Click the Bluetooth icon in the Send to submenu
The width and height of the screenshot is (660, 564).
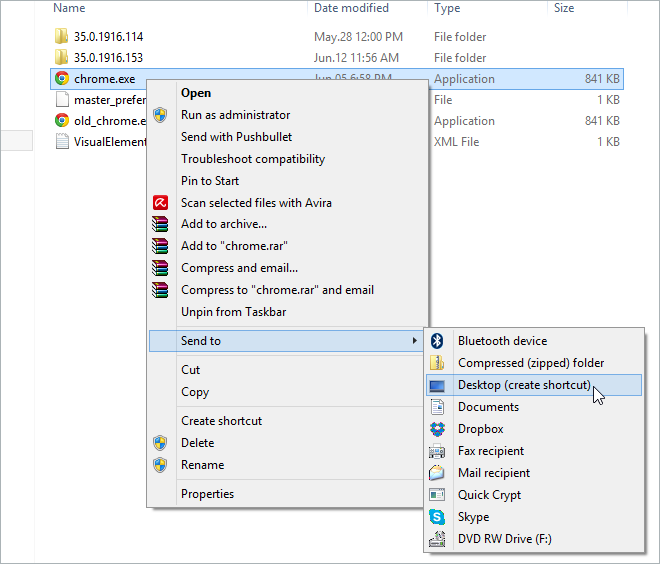(x=437, y=341)
